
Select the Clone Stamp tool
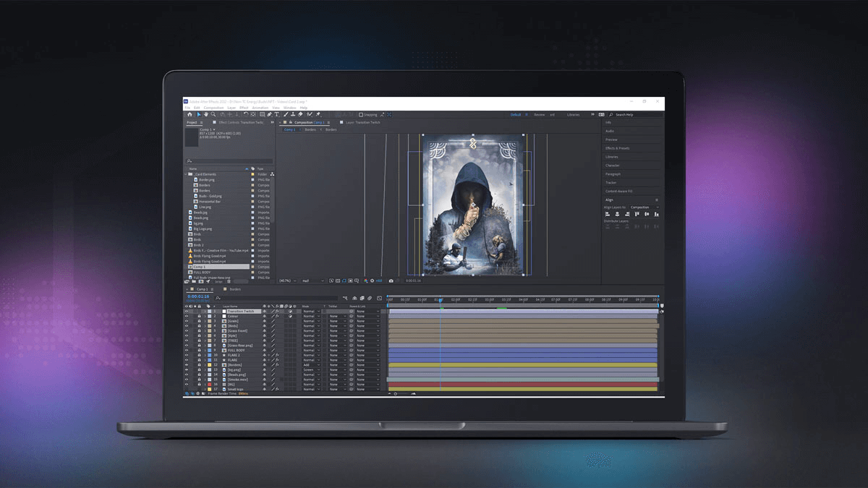coord(292,114)
